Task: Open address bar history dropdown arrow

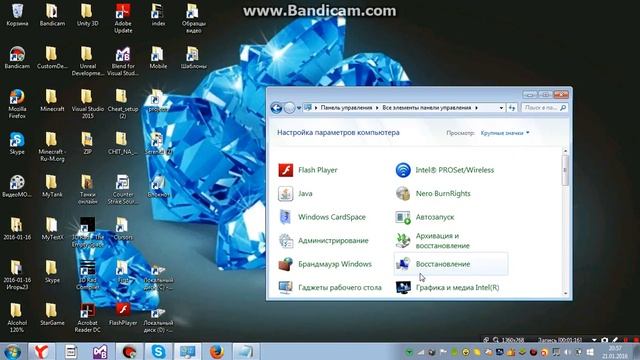Action: (x=501, y=108)
